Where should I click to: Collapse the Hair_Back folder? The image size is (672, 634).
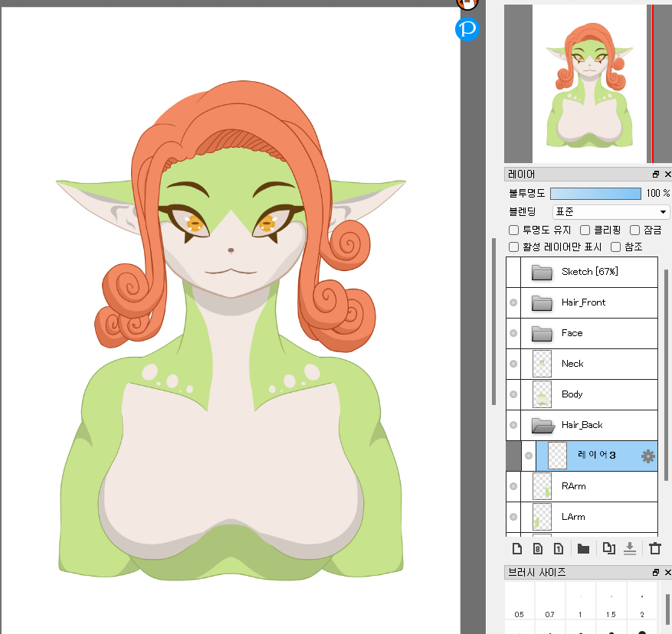coord(543,425)
